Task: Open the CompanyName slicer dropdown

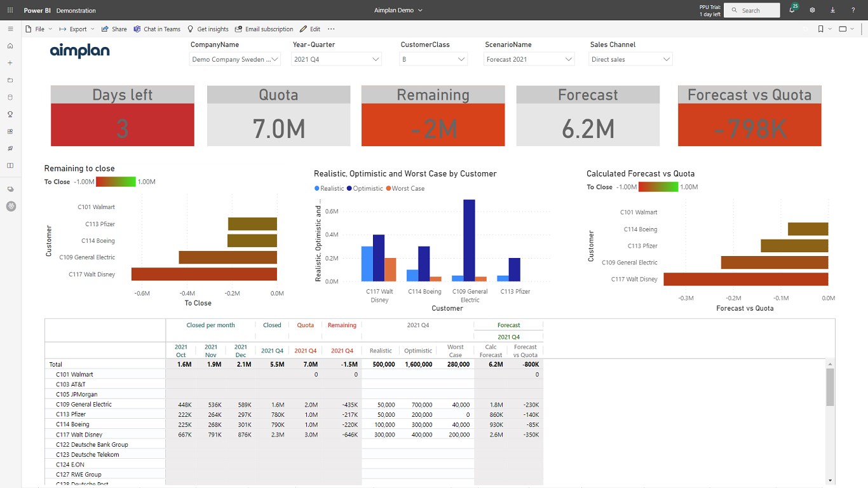Action: (x=235, y=59)
